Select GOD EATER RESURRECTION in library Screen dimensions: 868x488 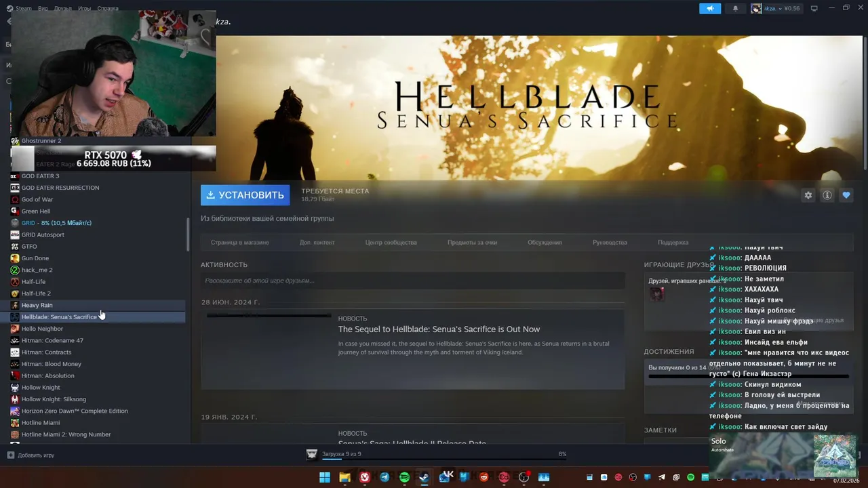coord(60,188)
